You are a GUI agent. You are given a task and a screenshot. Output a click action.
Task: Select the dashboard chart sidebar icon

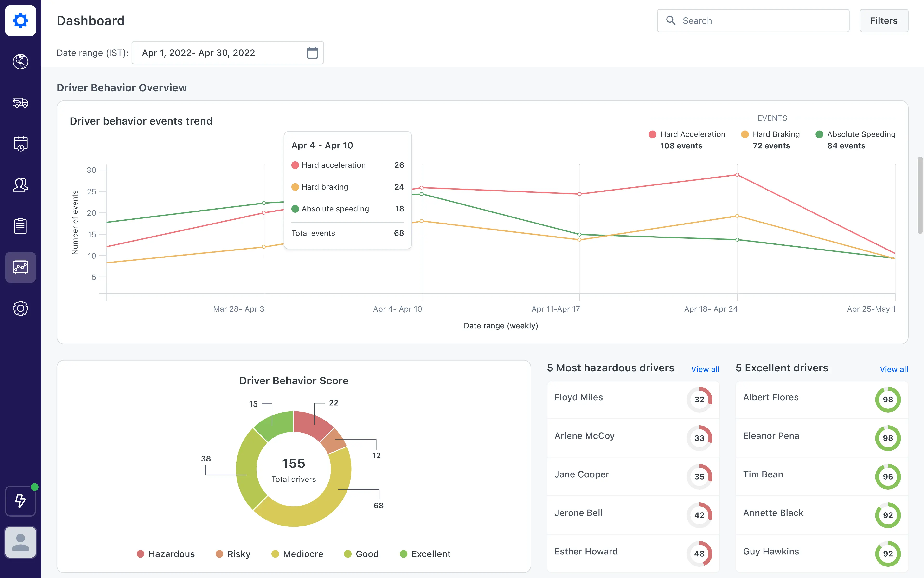point(20,267)
